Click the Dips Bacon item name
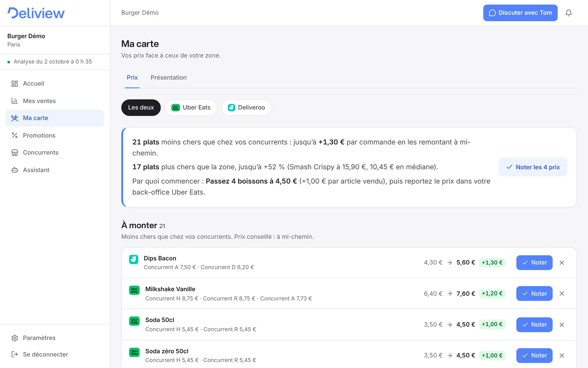 (x=160, y=258)
